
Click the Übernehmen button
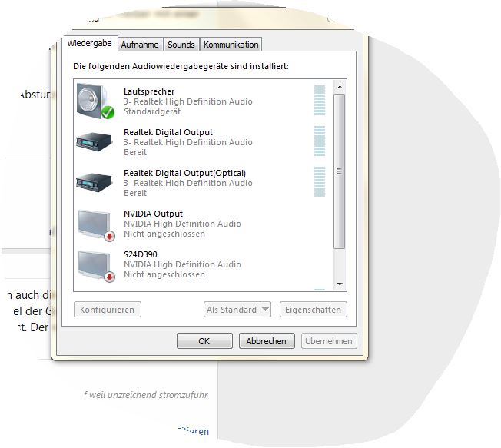click(x=329, y=341)
